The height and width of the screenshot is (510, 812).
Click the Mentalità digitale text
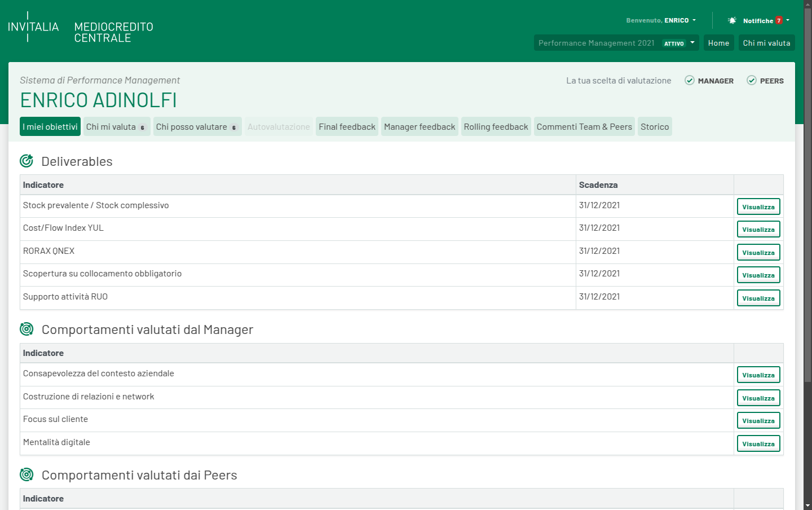click(x=56, y=442)
